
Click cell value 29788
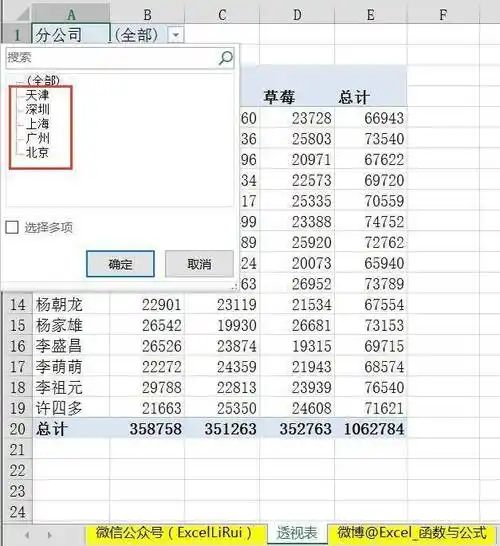tap(148, 388)
